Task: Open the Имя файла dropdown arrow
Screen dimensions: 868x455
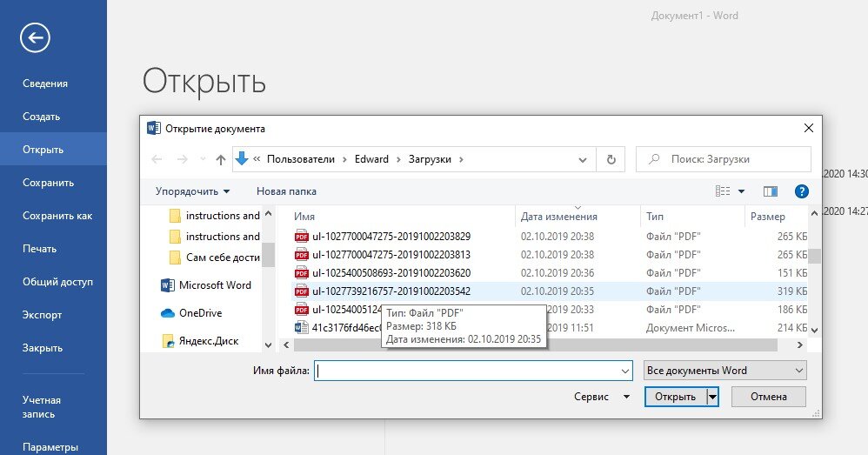Action: tap(625, 371)
